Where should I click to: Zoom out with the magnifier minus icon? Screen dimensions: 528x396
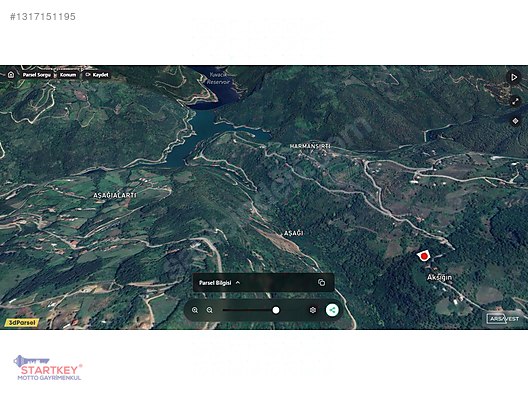point(209,310)
